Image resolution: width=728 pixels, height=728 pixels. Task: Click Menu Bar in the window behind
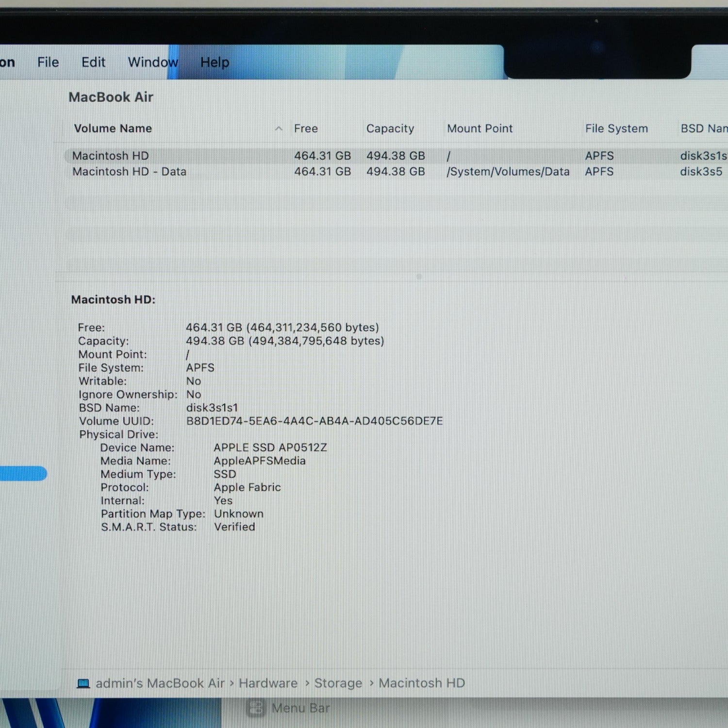point(301,709)
